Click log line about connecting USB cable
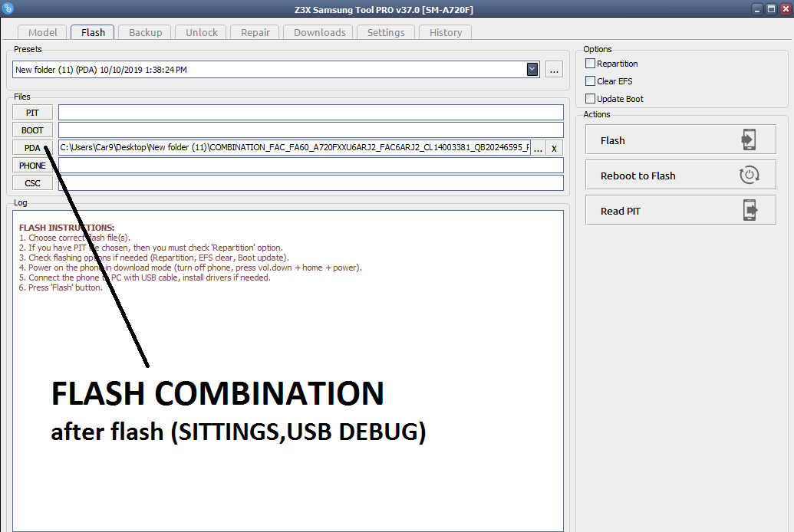This screenshot has height=532, width=794. click(145, 277)
